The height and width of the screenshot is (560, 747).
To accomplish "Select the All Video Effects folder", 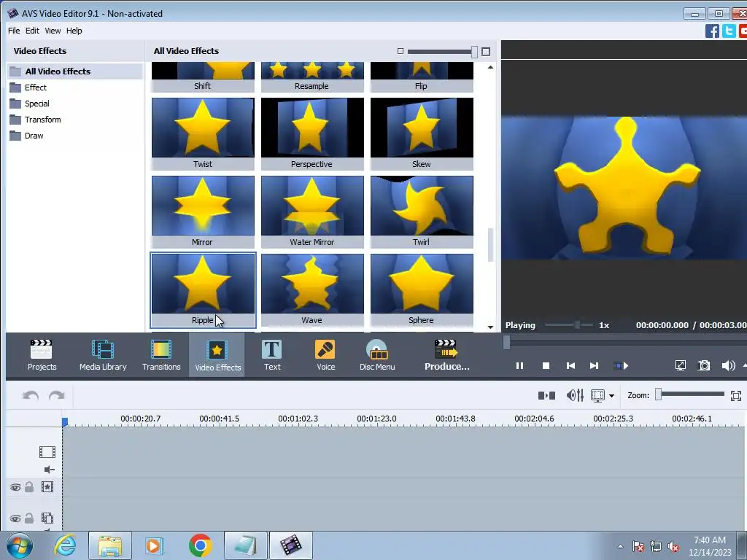I will click(75, 71).
